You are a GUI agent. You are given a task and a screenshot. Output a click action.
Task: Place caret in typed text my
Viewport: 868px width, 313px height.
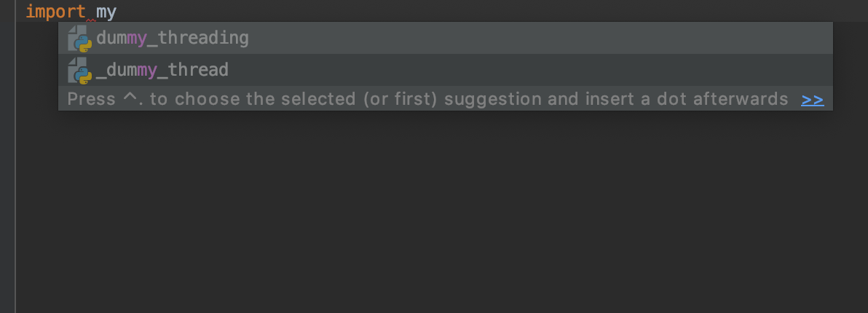tap(106, 12)
